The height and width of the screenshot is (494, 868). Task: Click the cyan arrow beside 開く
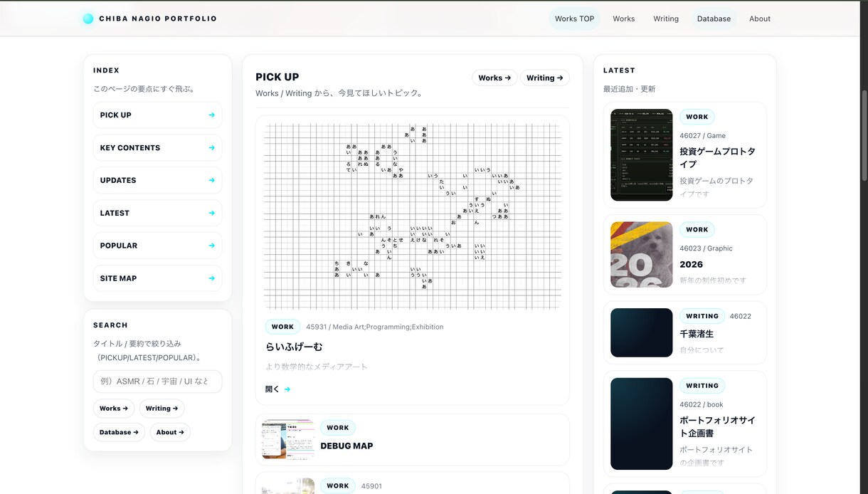tap(287, 389)
